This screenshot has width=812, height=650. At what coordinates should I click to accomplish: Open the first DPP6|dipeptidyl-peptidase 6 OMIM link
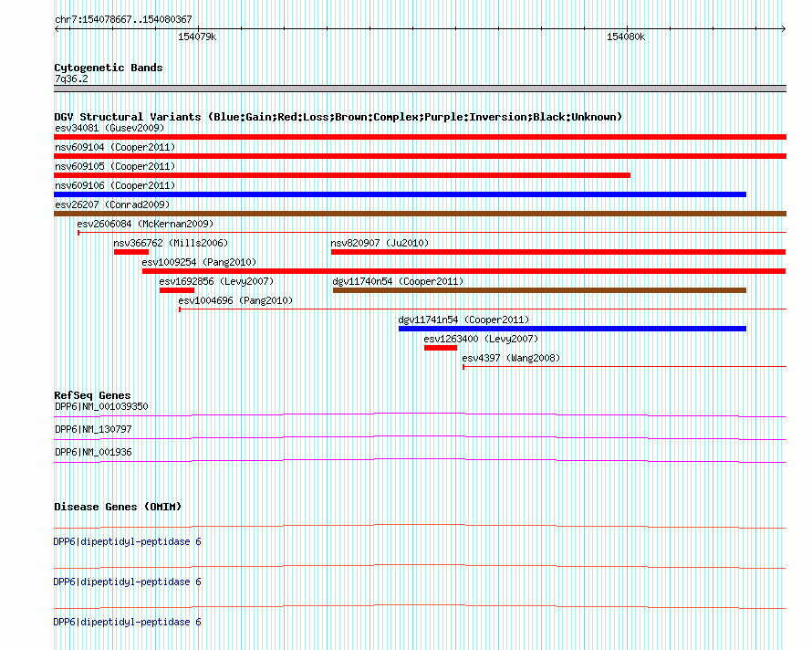[x=127, y=541]
